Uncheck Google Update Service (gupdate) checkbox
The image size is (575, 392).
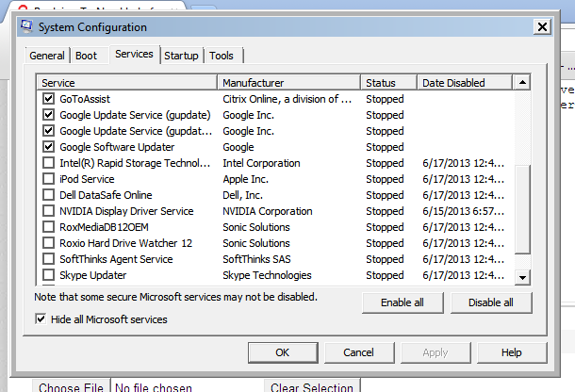(48, 115)
